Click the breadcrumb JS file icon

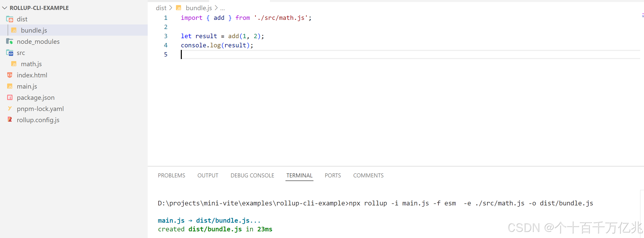(179, 8)
